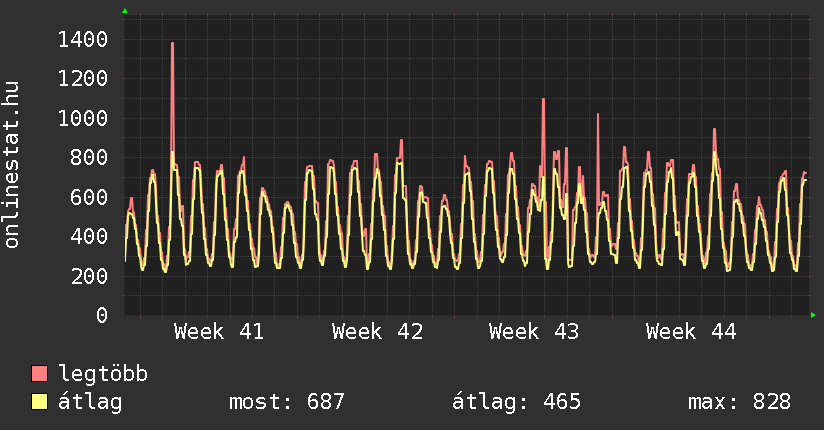Click the 'most: 687' statistic
This screenshot has height=430, width=824.
click(287, 402)
